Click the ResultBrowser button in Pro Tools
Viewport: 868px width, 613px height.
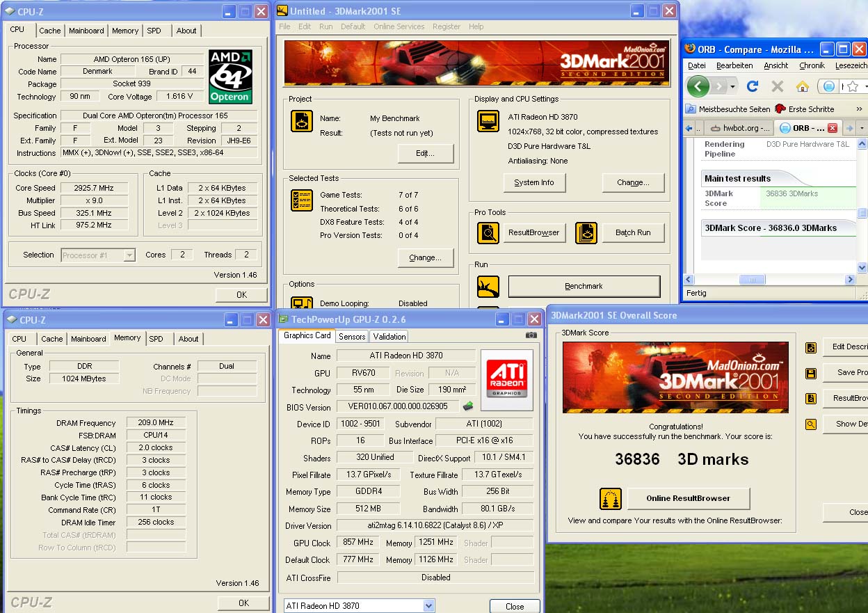[x=534, y=232]
